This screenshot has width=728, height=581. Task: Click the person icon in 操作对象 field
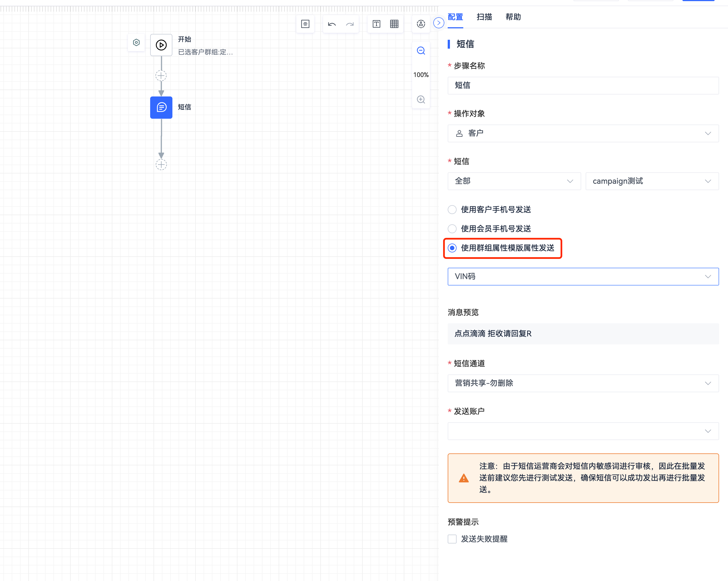point(459,134)
